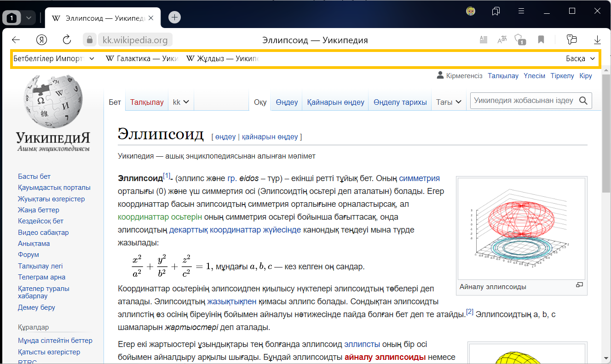
Task: Open the kk language variant dropdown
Action: pos(181,102)
